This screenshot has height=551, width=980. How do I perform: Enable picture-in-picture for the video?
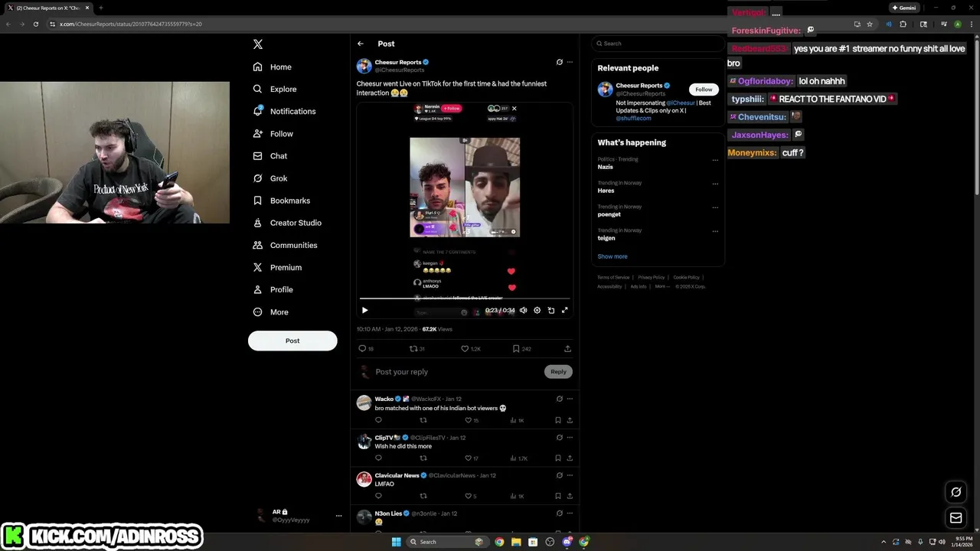tap(551, 310)
